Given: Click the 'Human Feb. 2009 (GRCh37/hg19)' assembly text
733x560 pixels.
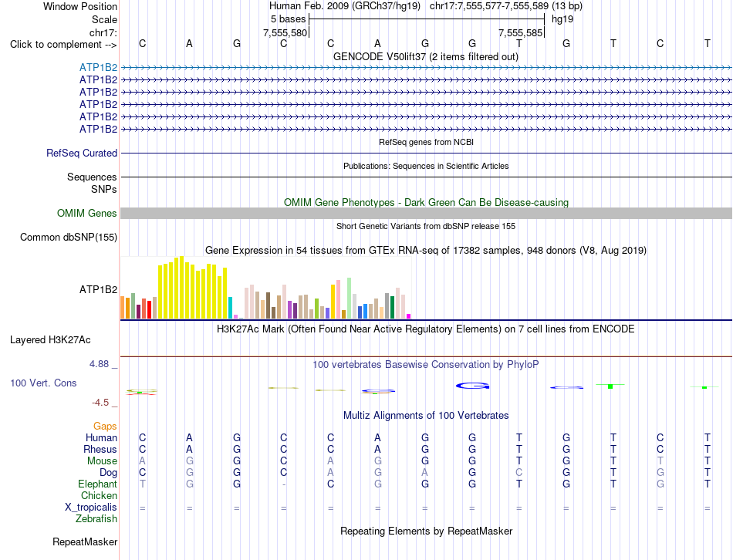Looking at the screenshot, I should pos(345,6).
